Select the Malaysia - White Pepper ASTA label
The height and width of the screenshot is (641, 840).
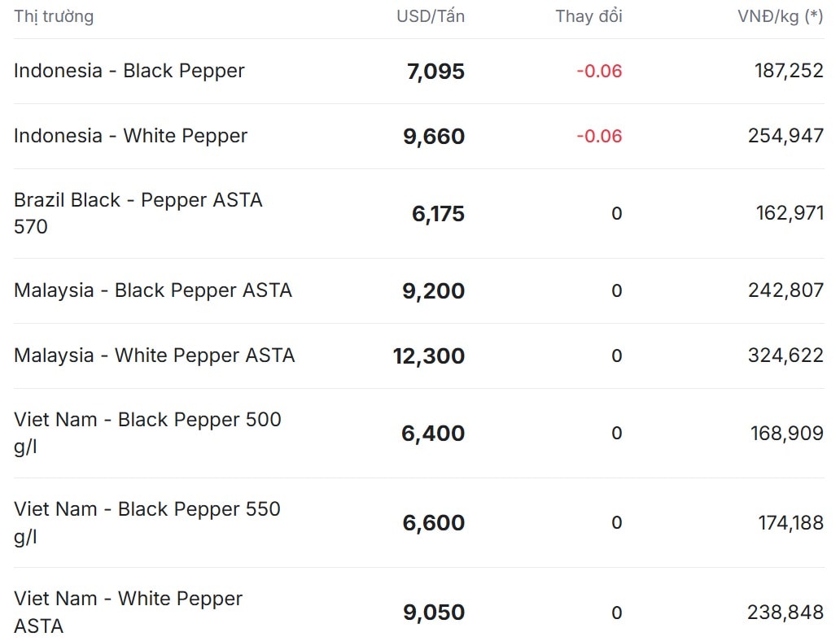click(154, 355)
